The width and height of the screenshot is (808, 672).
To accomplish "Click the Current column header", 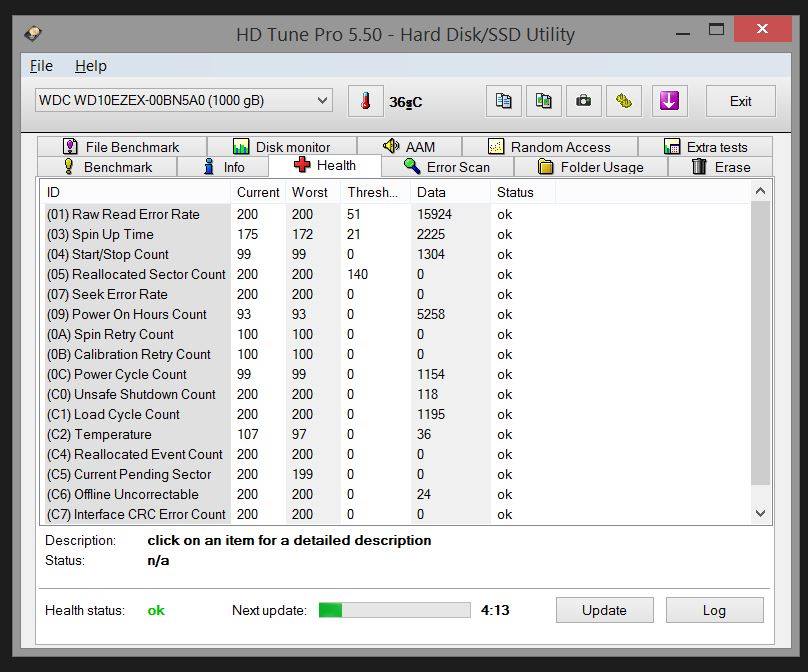I will click(x=258, y=192).
